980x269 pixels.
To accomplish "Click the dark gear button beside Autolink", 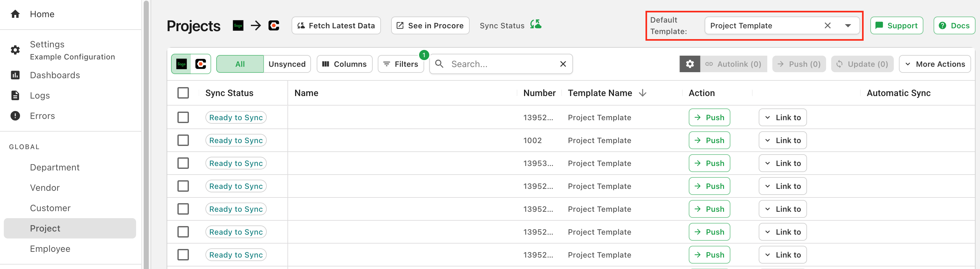I will click(689, 64).
